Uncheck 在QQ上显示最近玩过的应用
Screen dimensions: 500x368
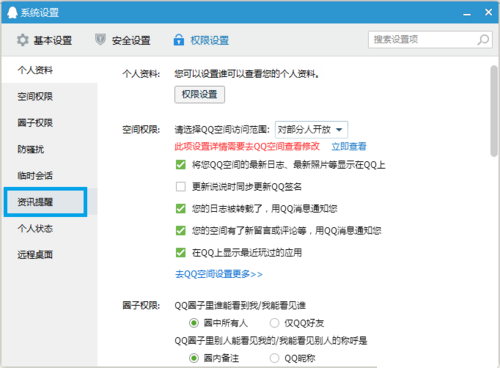pos(181,253)
